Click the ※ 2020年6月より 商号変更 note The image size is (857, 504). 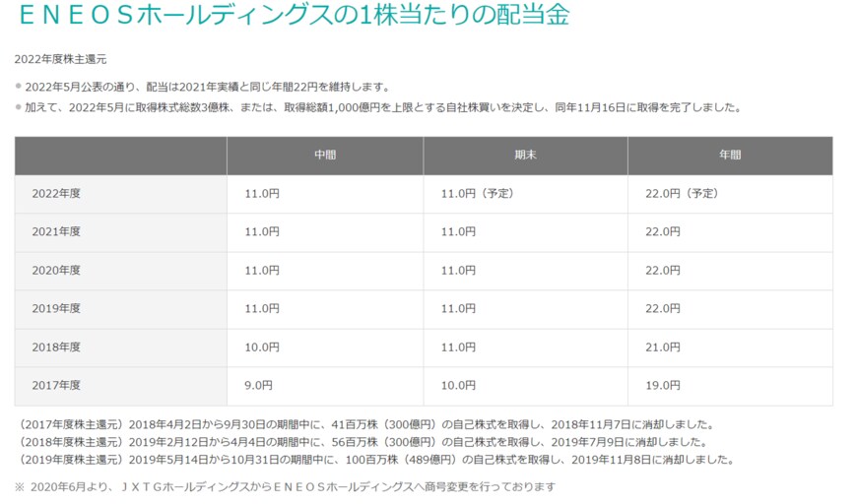click(x=286, y=487)
